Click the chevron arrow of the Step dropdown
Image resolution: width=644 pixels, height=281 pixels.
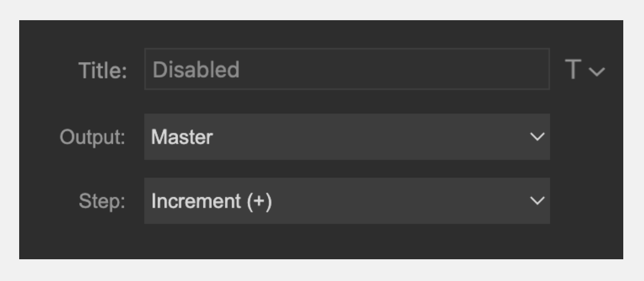click(538, 201)
